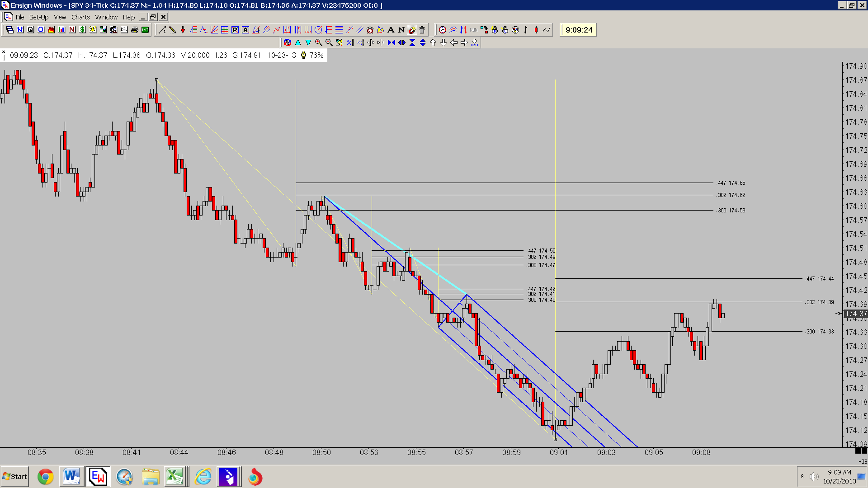
Task: Select the pencil drawing tool
Action: pyautogui.click(x=173, y=30)
